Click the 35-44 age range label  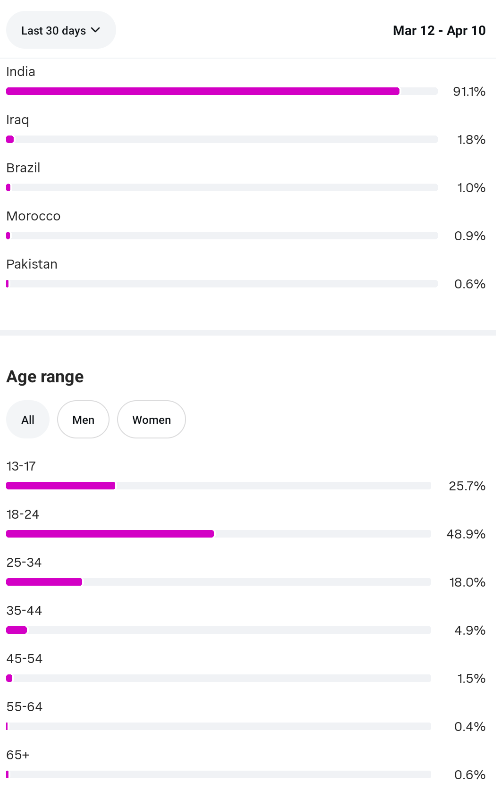point(24,611)
